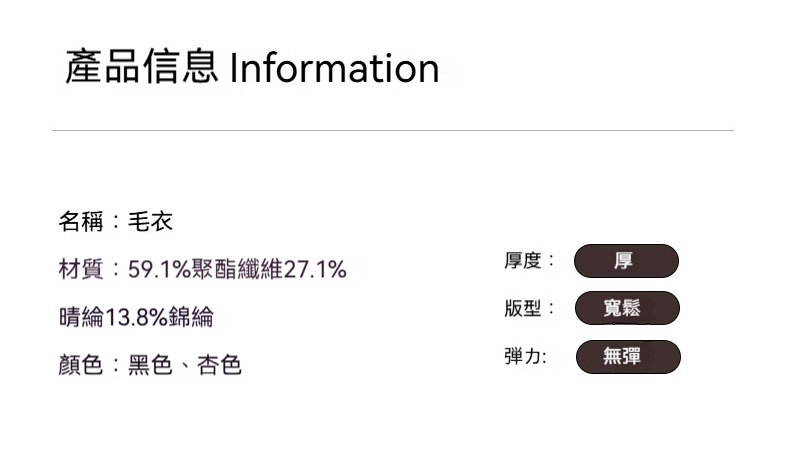Click the 產品信息 heading text
The height and width of the screenshot is (460, 790).
coord(141,68)
